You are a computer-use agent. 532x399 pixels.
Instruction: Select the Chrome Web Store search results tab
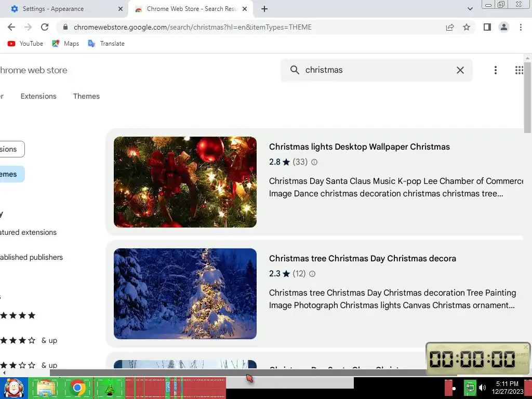pos(191,9)
